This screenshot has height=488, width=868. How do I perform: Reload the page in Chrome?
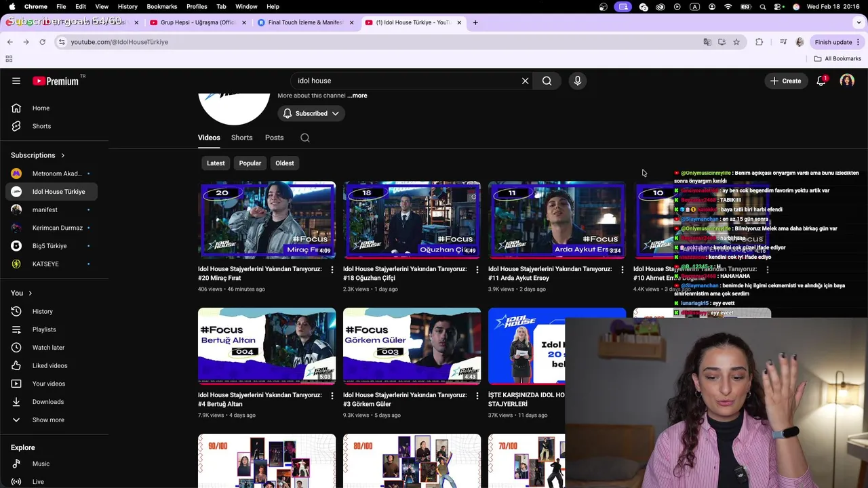pos(42,42)
